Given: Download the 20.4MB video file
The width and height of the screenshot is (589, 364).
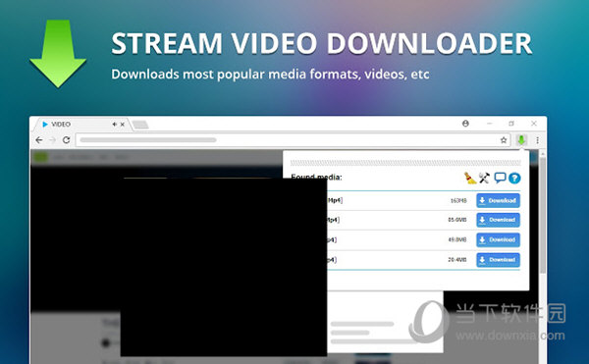Looking at the screenshot, I should 498,260.
